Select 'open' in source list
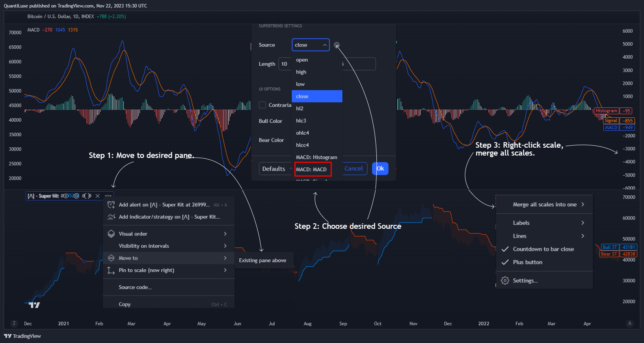This screenshot has height=343, width=644. [x=317, y=60]
